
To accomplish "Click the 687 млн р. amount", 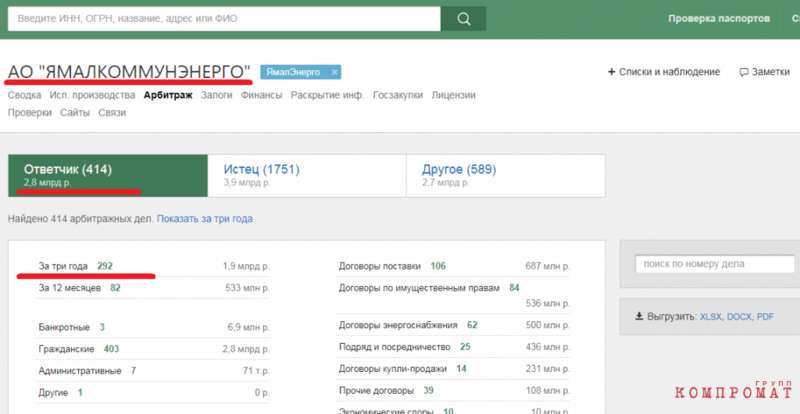I will [547, 266].
